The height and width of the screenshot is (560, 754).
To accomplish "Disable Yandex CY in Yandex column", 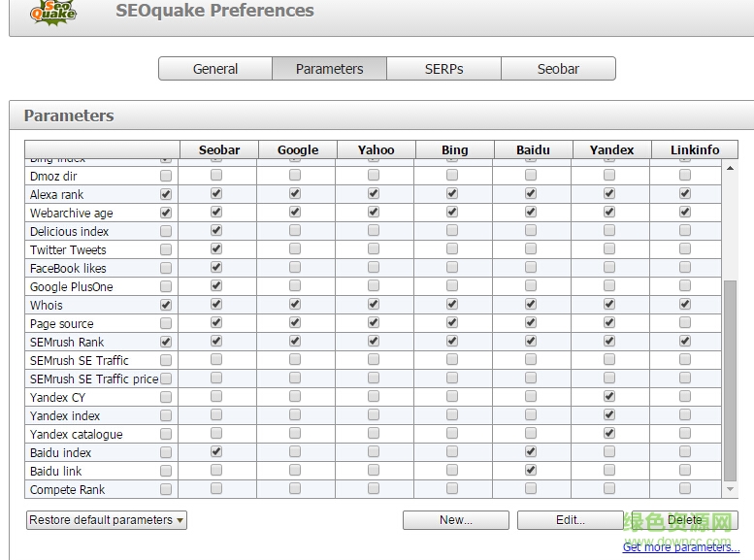I will (x=609, y=397).
